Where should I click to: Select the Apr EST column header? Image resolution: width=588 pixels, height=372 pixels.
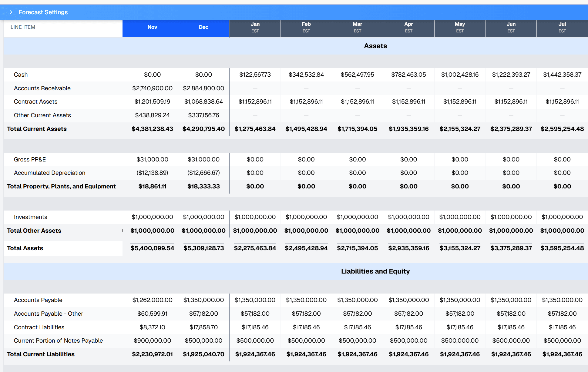[409, 28]
